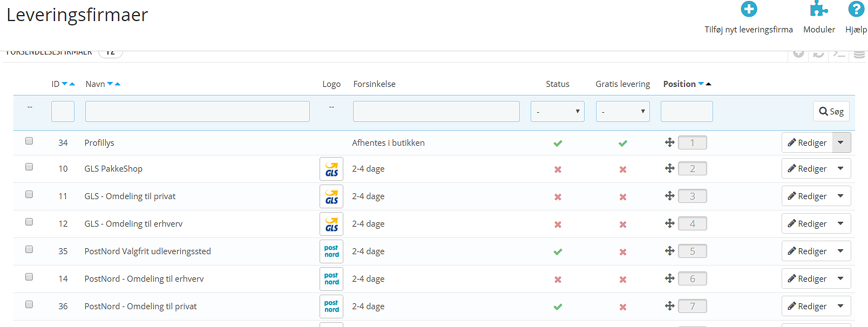Viewport: 868px width, 327px height.
Task: Click the GLS PakkeShop logo
Action: (331, 169)
